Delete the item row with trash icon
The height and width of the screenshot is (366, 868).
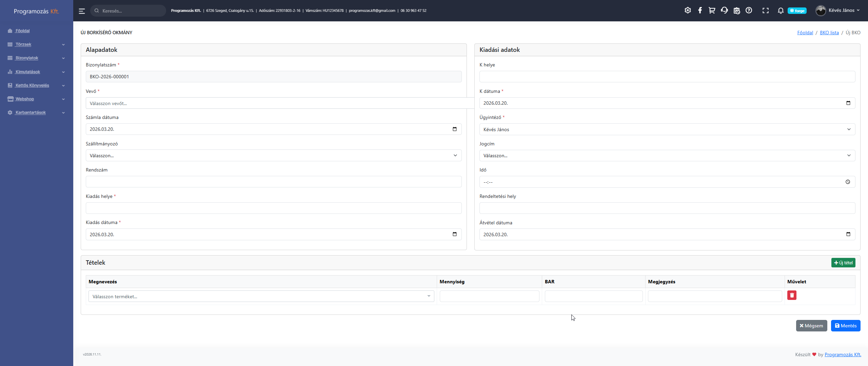(792, 295)
